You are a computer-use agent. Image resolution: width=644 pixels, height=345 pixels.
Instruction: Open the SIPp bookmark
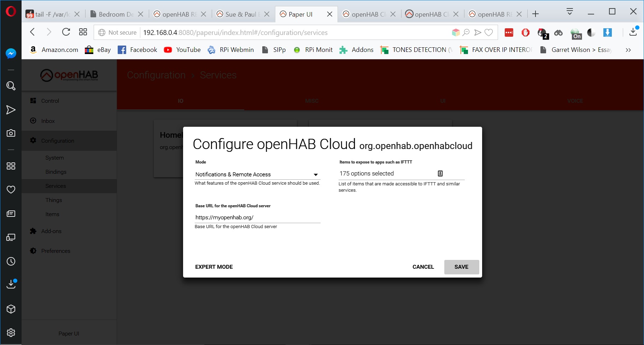point(274,50)
